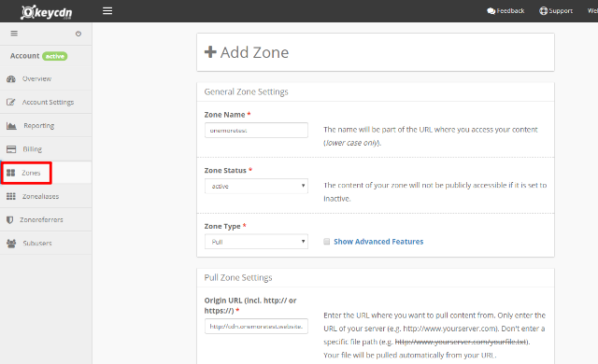Open Billing in the sidebar
The image size is (598, 364).
(46, 149)
